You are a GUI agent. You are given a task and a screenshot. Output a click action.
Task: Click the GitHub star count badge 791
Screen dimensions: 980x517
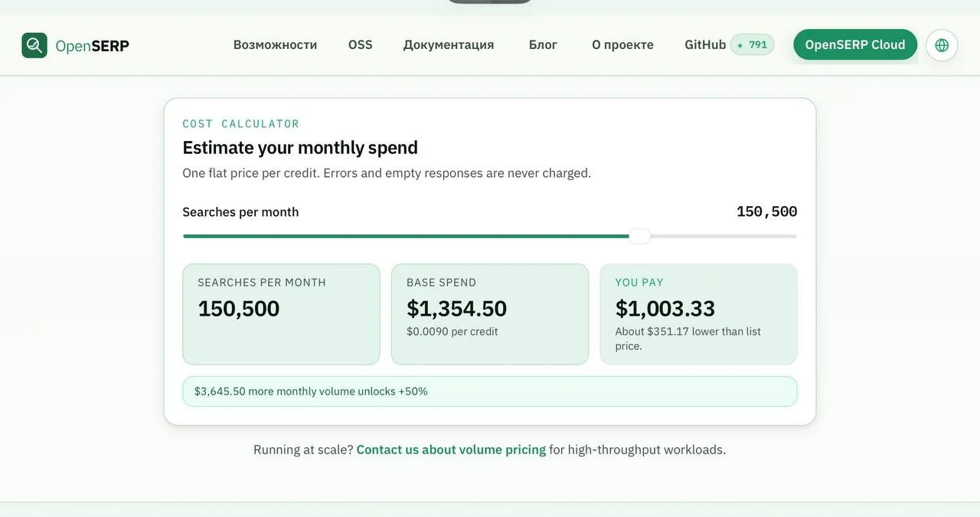tap(752, 44)
